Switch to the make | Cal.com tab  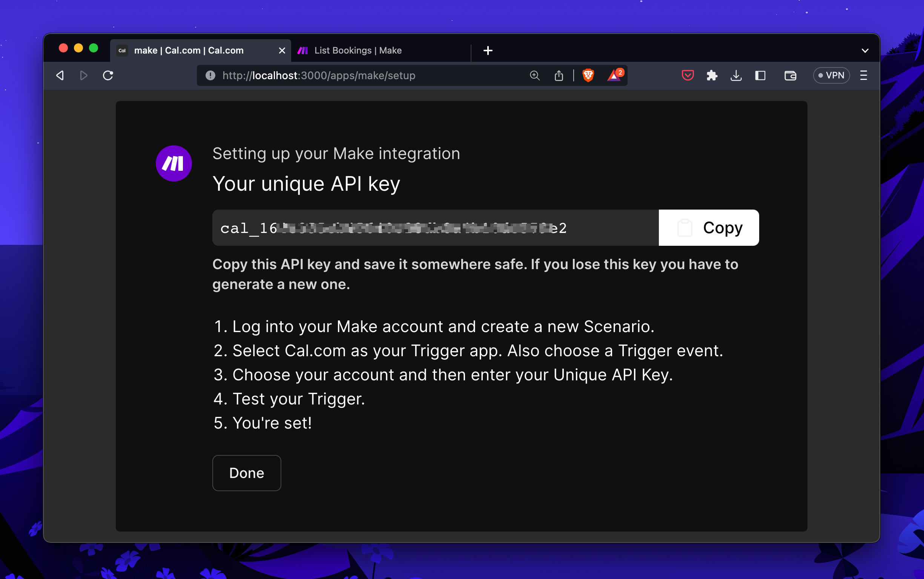pos(200,51)
